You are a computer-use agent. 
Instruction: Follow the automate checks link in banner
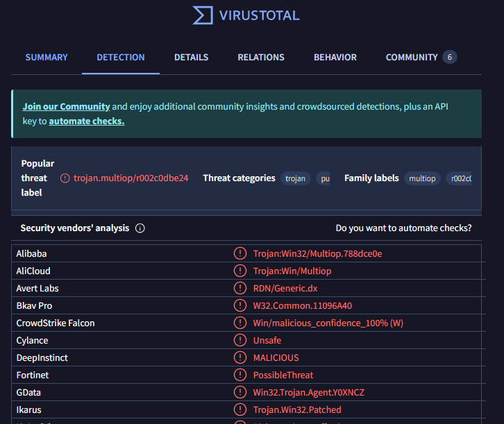(87, 121)
